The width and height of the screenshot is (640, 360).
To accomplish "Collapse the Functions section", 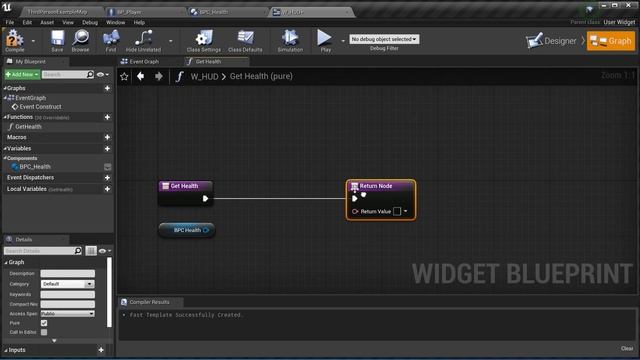I will 5,117.
